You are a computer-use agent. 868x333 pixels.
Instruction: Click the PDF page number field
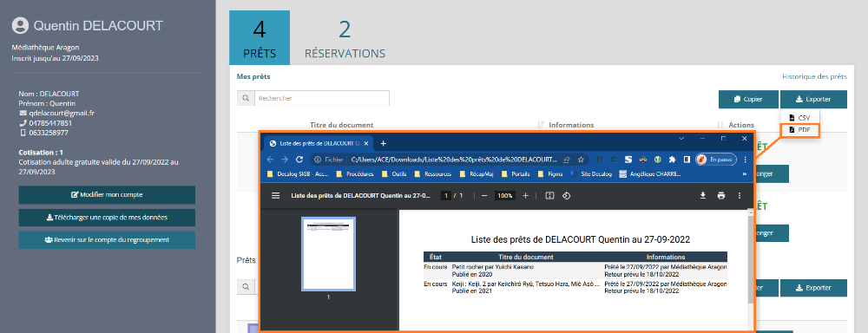[446, 195]
